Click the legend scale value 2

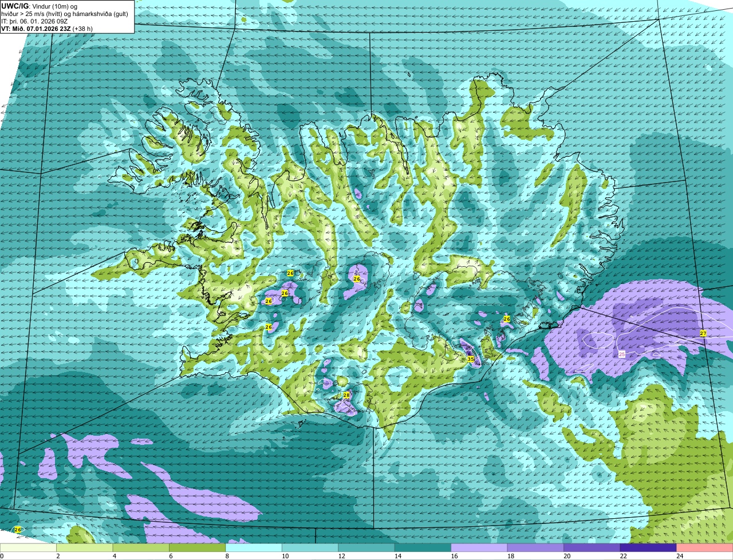(x=58, y=556)
